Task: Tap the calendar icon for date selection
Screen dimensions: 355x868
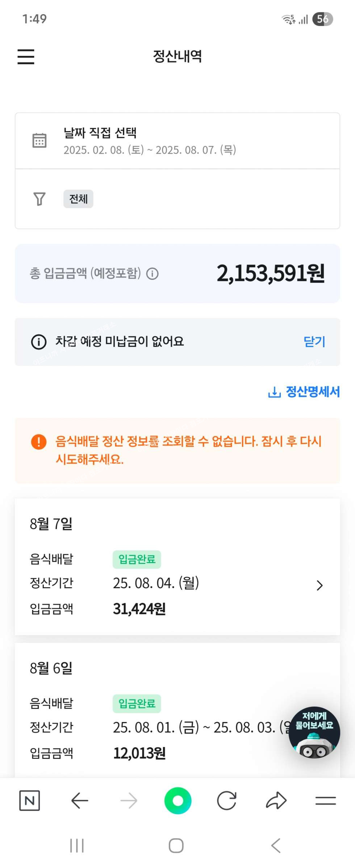Action: (x=39, y=141)
